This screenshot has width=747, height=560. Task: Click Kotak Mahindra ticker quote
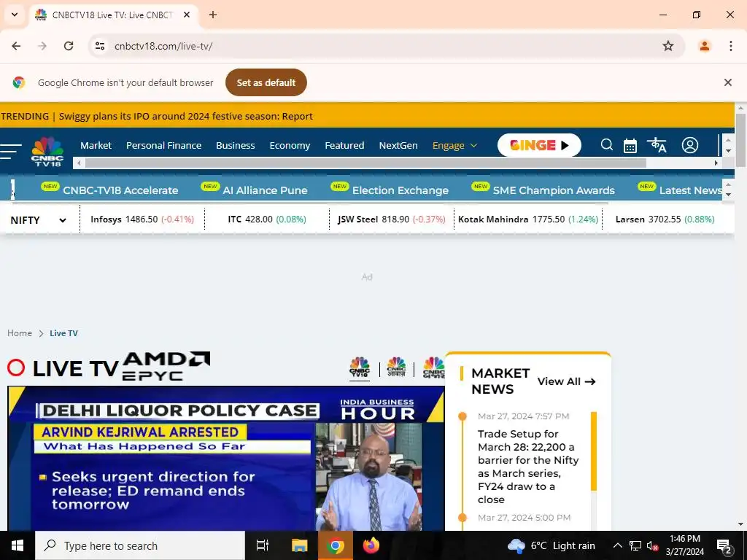tap(528, 219)
